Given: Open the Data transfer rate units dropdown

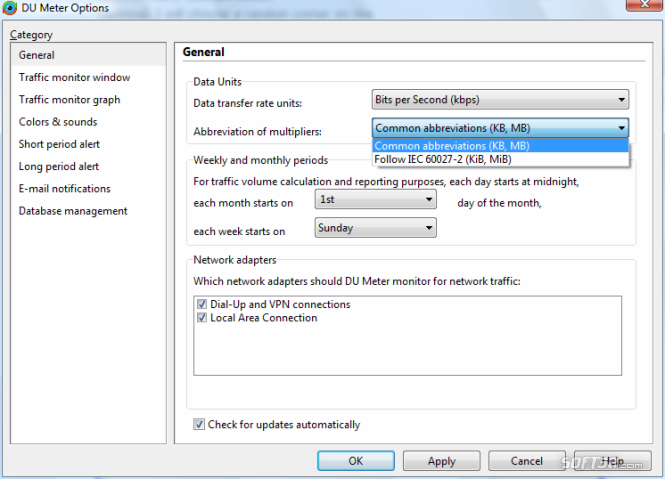Looking at the screenshot, I should click(500, 100).
